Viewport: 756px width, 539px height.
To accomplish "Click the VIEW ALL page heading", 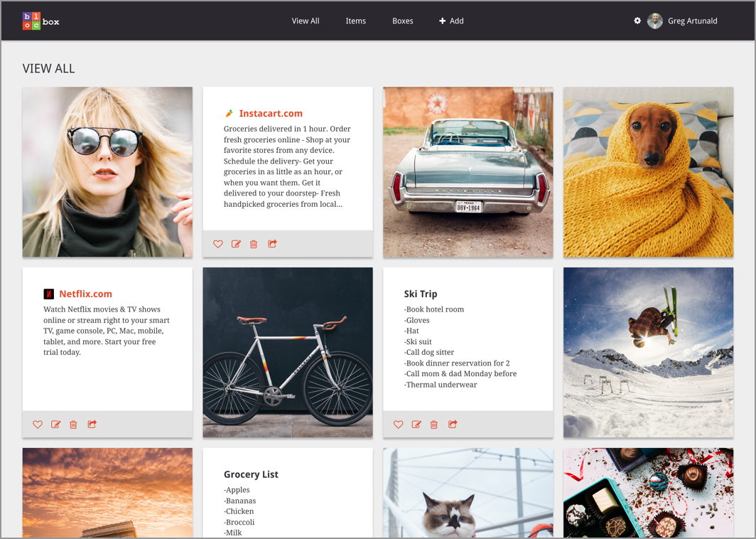I will click(x=49, y=68).
